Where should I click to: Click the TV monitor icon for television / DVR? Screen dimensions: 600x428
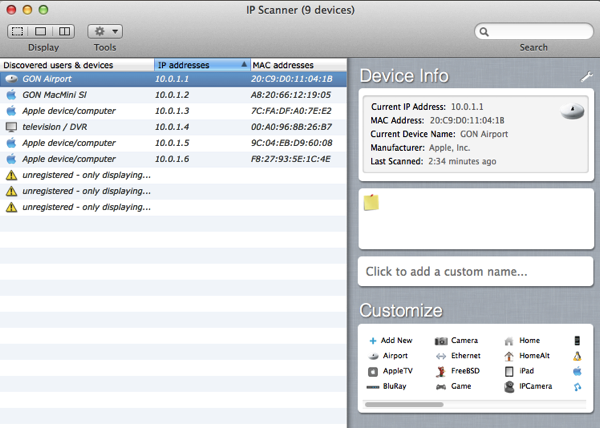click(x=11, y=127)
